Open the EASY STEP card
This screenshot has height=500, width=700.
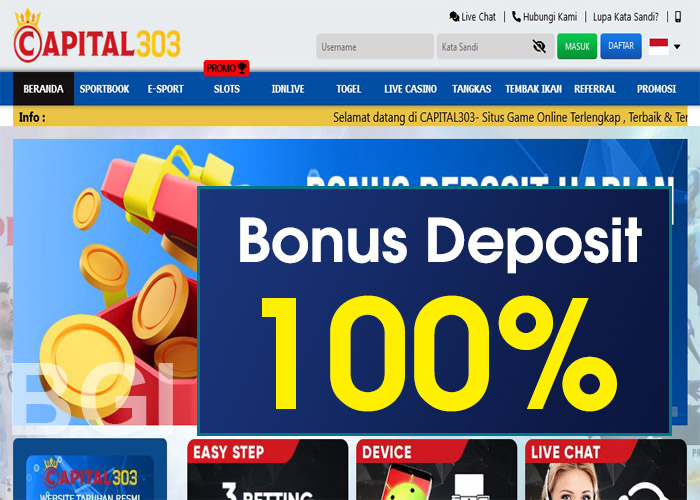[x=267, y=469]
